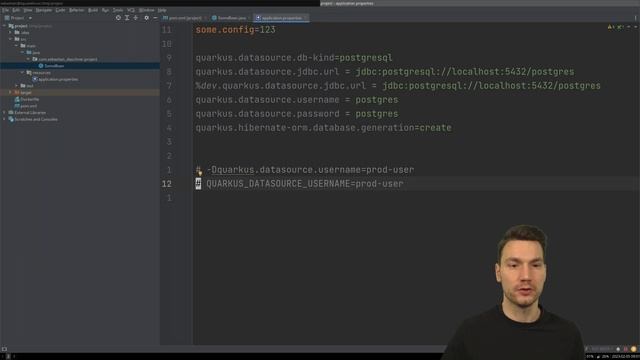Open Project panel settings gear
This screenshot has height=360, width=640.
(147, 18)
